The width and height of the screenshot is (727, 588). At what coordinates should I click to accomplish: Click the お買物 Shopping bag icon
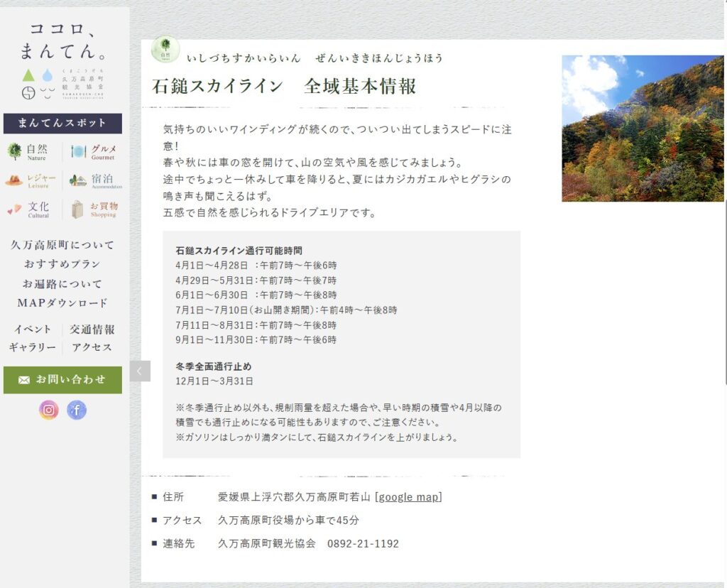click(x=77, y=209)
